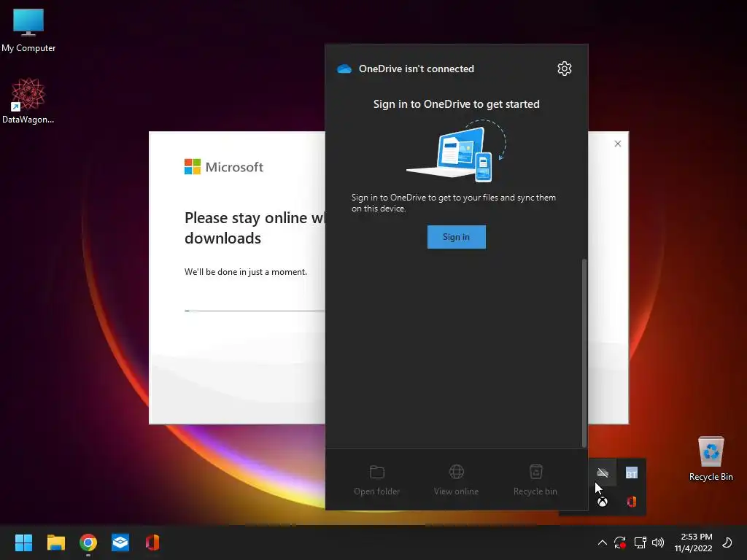
Task: Click Microsoft logo in installer window
Action: click(x=223, y=167)
